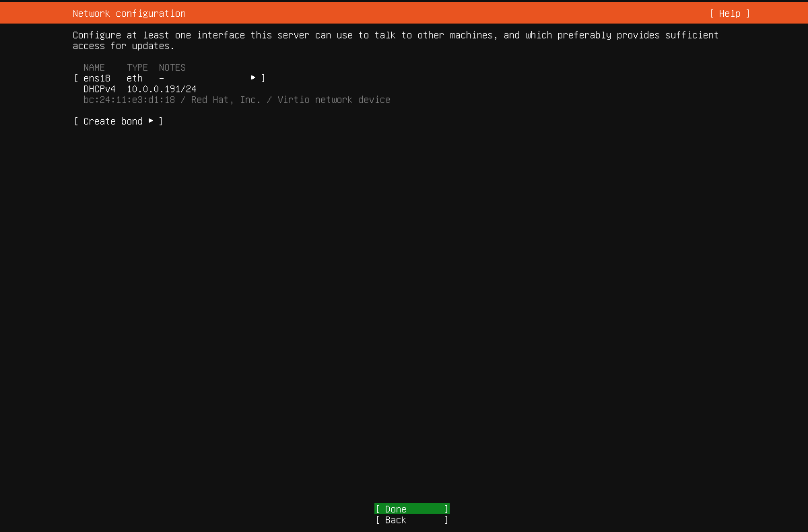Click the 10.0.0.191/24 address
This screenshot has height=532, width=808.
click(x=162, y=89)
